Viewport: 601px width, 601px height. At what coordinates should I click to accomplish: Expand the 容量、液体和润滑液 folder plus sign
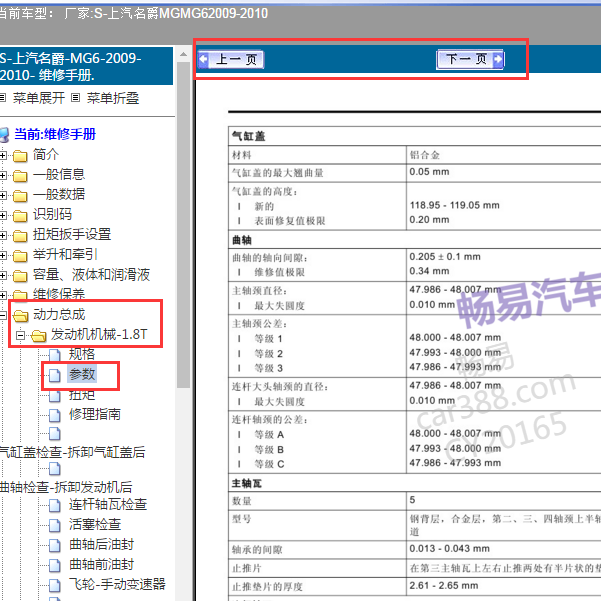click(3, 275)
